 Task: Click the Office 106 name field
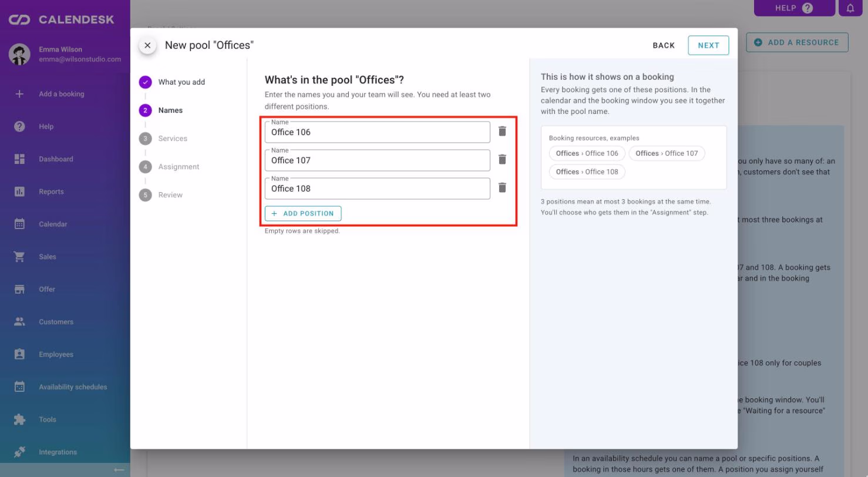tap(377, 132)
